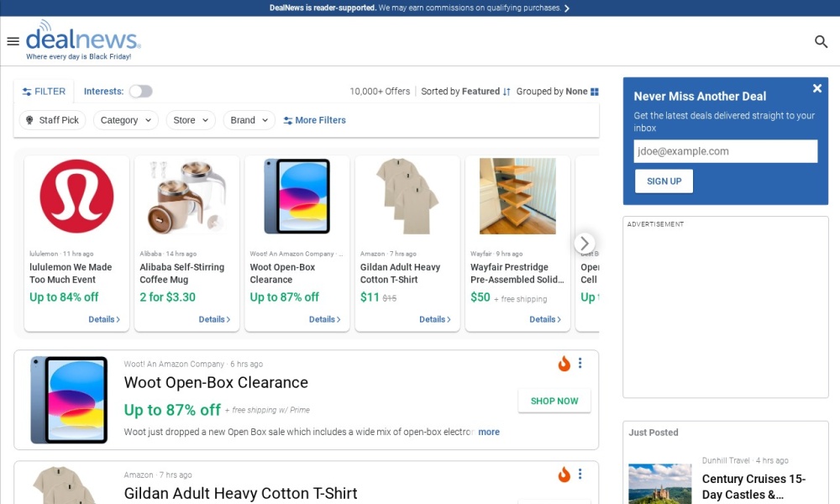The image size is (840, 504).
Task: Close the Never Miss Another Deal box
Action: (x=817, y=88)
